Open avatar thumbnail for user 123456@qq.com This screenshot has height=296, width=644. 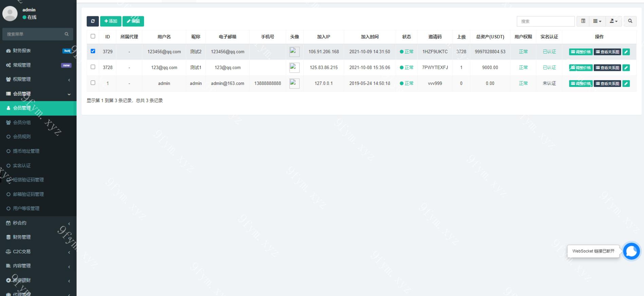[x=294, y=52]
